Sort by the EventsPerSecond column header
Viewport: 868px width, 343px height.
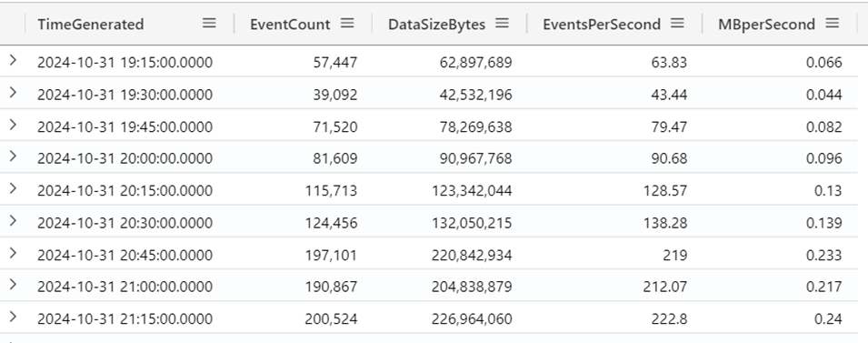click(602, 25)
